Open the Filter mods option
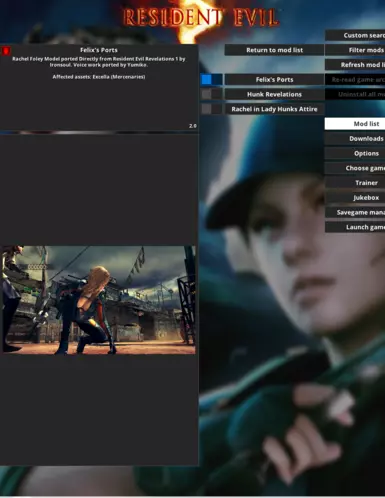Screen dimensions: 385x498 (x=355, y=50)
